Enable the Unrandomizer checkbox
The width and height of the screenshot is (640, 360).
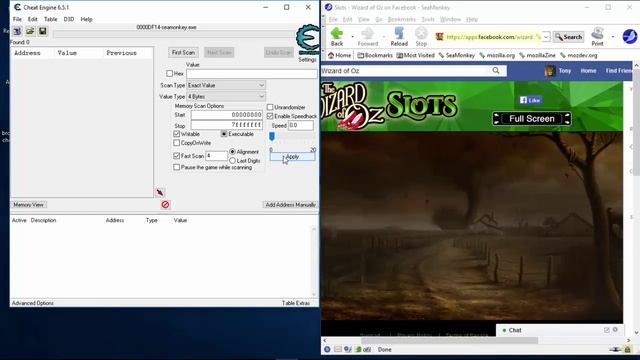[270, 107]
